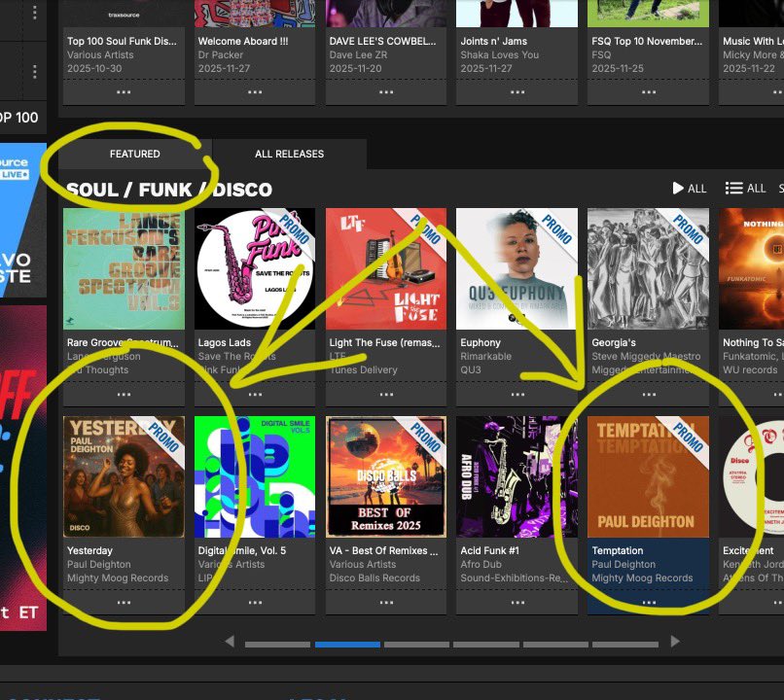Open FSQ Top 10 November chart title
This screenshot has width=784, height=700.
[x=647, y=42]
